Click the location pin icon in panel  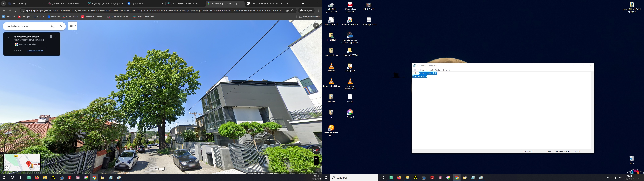[51, 37]
